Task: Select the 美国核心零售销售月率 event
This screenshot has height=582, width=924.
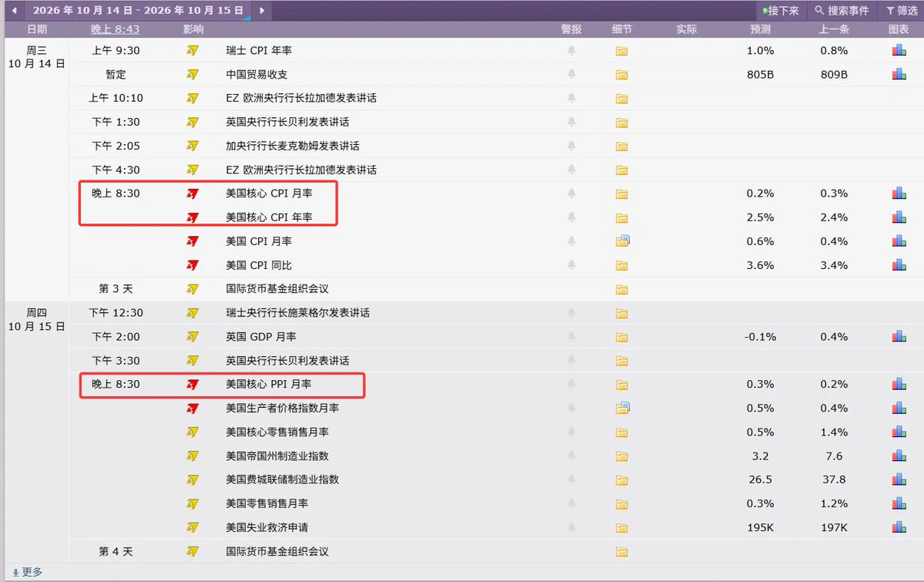Action: (x=277, y=432)
